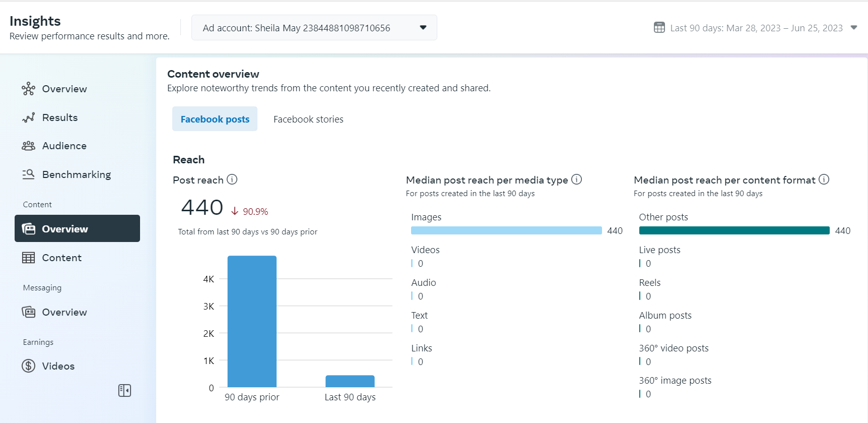The height and width of the screenshot is (423, 868).
Task: Click the '90 days prior' axis label
Action: tap(252, 397)
